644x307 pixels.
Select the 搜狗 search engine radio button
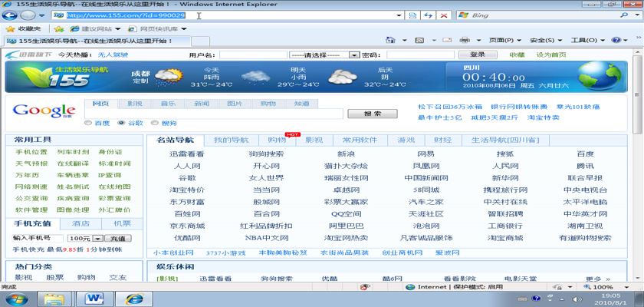click(154, 123)
